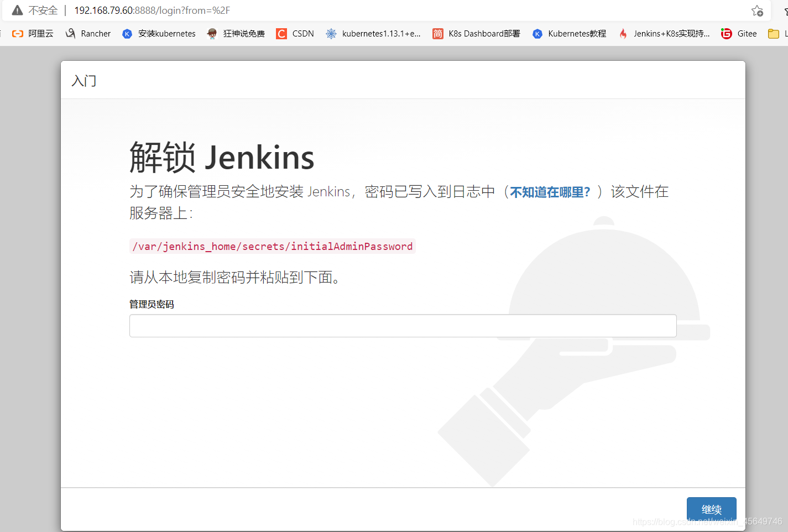Select the /var/jenkins_home/secrets/initialAdminPassword path text
This screenshot has height=532, width=788.
pos(273,246)
